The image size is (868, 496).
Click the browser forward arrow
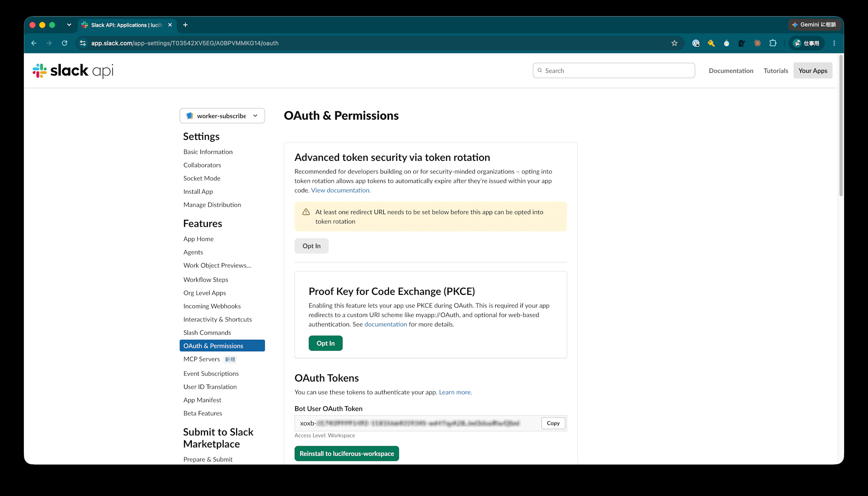[49, 43]
